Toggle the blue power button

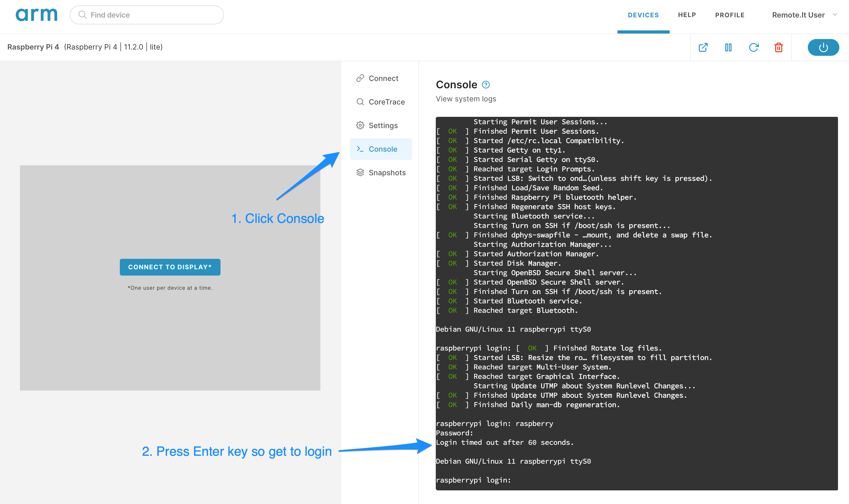[823, 47]
